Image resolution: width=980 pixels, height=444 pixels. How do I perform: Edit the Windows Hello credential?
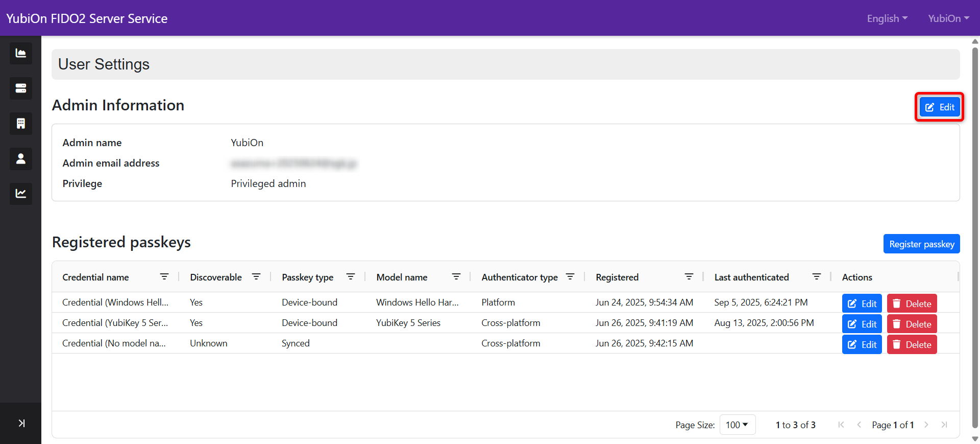tap(862, 303)
